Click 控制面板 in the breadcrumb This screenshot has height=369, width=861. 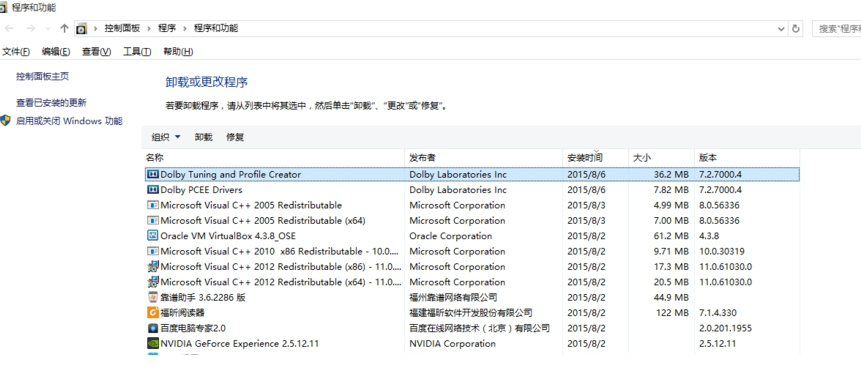(122, 29)
